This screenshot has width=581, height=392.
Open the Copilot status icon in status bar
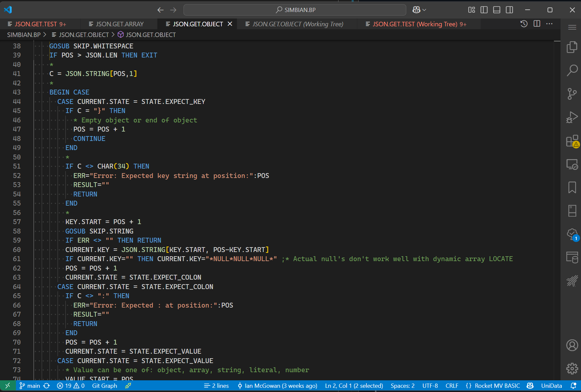pyautogui.click(x=530, y=386)
